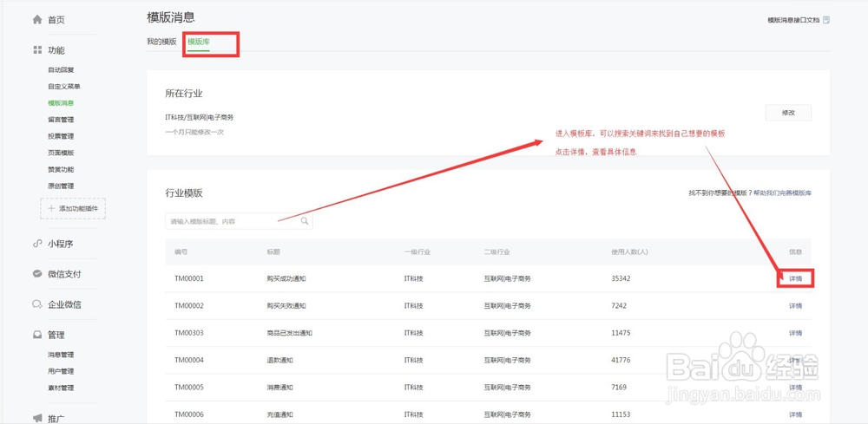The image size is (868, 424).
Task: Click the 小程序 link icon
Action: [37, 244]
